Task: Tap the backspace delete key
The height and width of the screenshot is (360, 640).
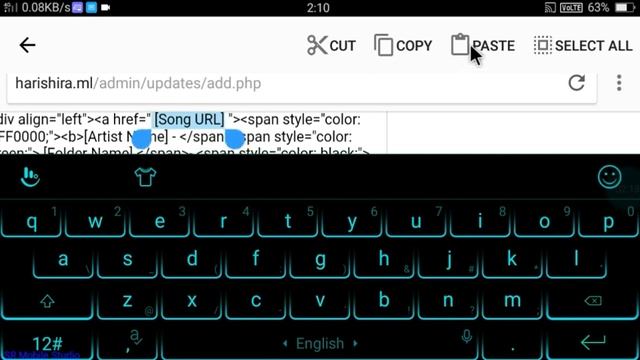Action: 593,301
